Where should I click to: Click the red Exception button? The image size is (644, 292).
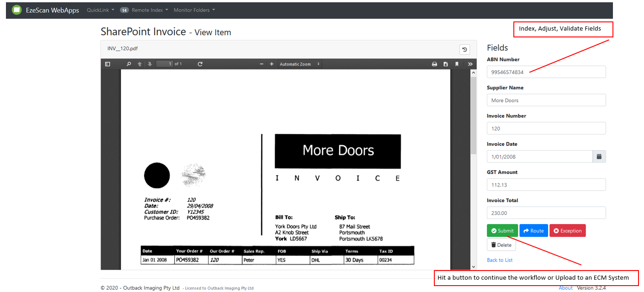(568, 231)
